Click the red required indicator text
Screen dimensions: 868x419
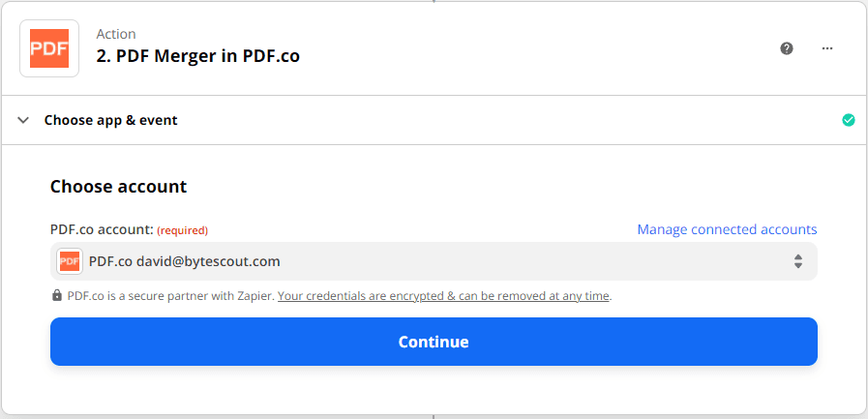click(x=183, y=230)
